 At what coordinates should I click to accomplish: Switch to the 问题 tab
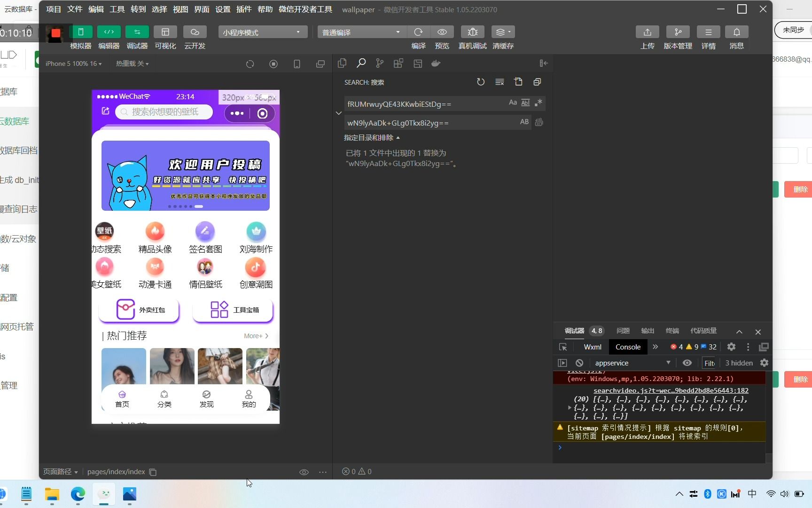pyautogui.click(x=623, y=331)
